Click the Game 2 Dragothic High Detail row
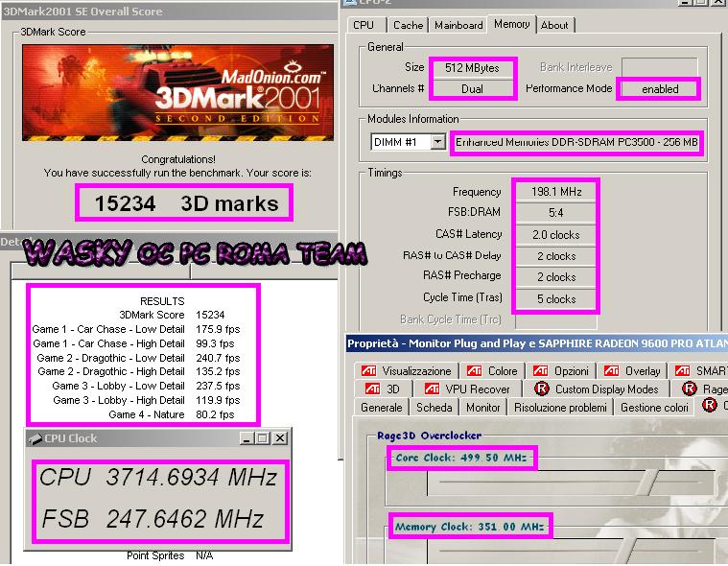This screenshot has width=728, height=566. click(x=139, y=371)
